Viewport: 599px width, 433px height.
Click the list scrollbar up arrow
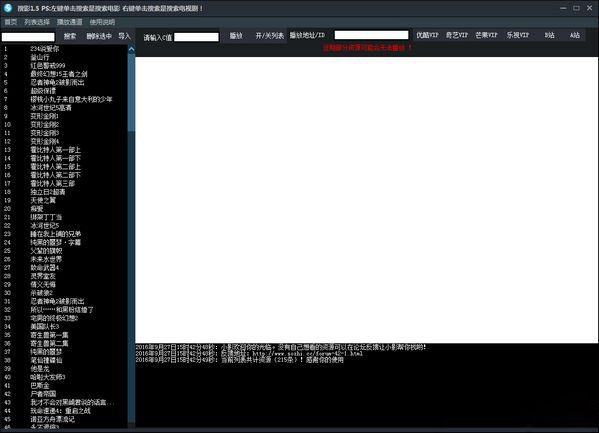pos(131,49)
